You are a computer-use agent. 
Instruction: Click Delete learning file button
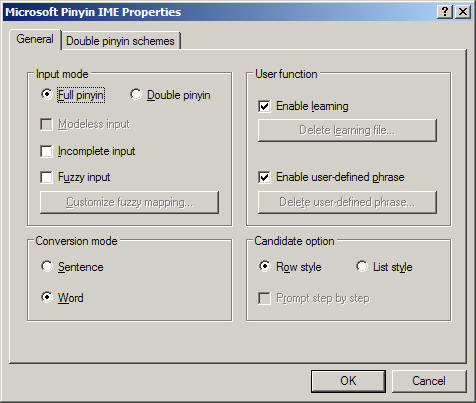pyautogui.click(x=347, y=130)
